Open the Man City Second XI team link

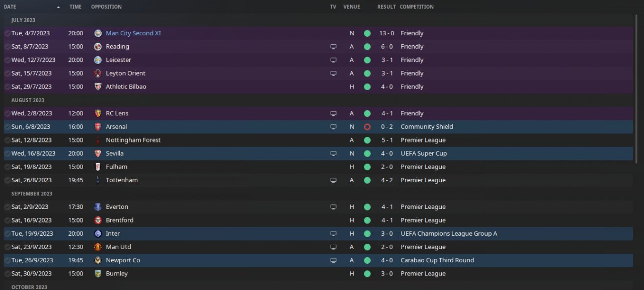pyautogui.click(x=133, y=33)
